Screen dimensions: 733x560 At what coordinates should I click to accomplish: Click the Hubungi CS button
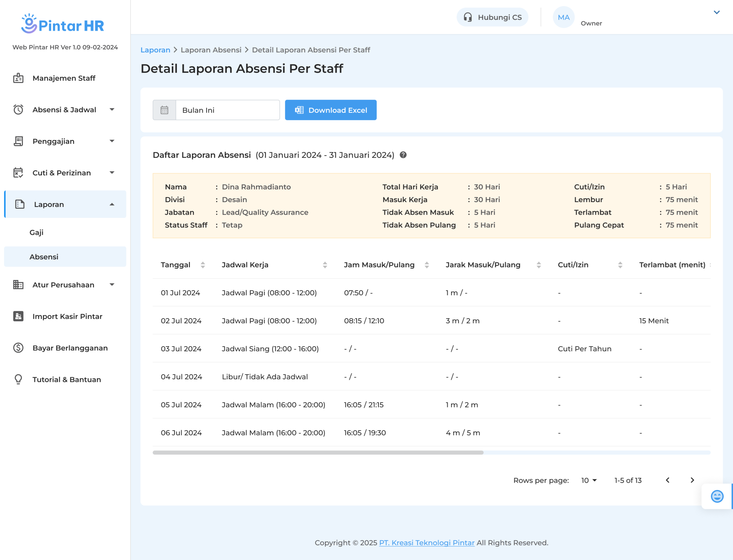(x=492, y=17)
